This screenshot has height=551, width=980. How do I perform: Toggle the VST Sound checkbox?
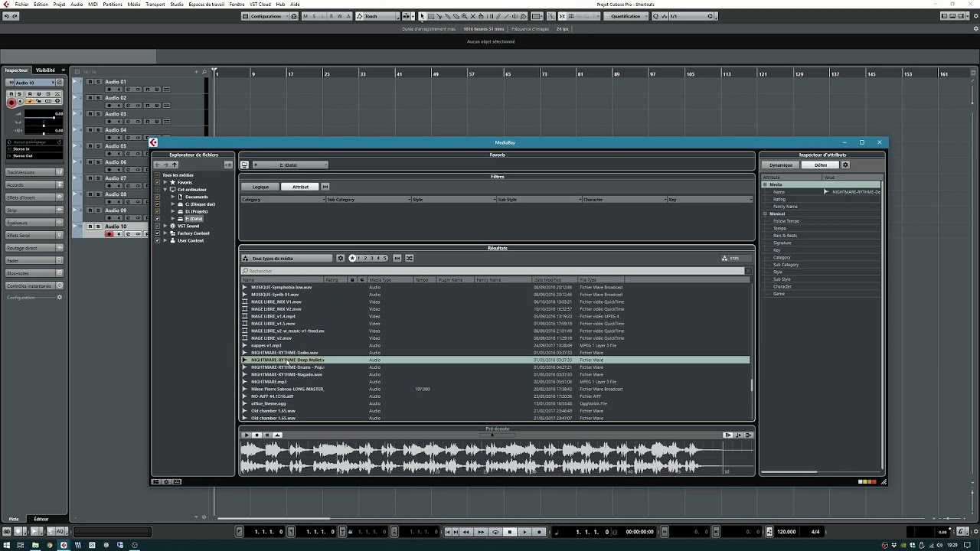(x=157, y=226)
